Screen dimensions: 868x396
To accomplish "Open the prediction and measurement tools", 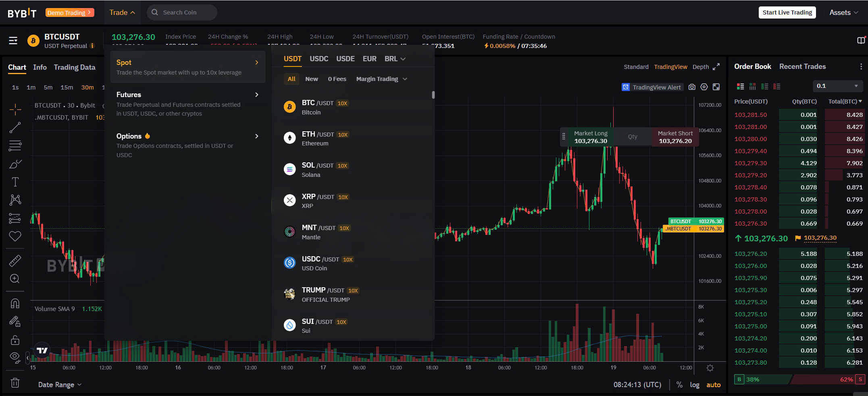I will 15,218.
